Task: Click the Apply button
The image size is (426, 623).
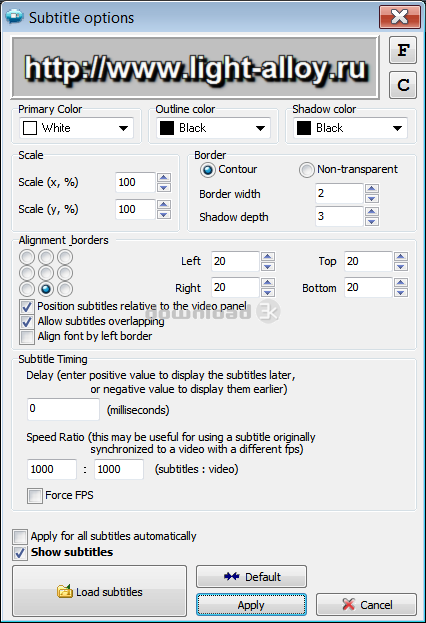Action: click(x=251, y=605)
